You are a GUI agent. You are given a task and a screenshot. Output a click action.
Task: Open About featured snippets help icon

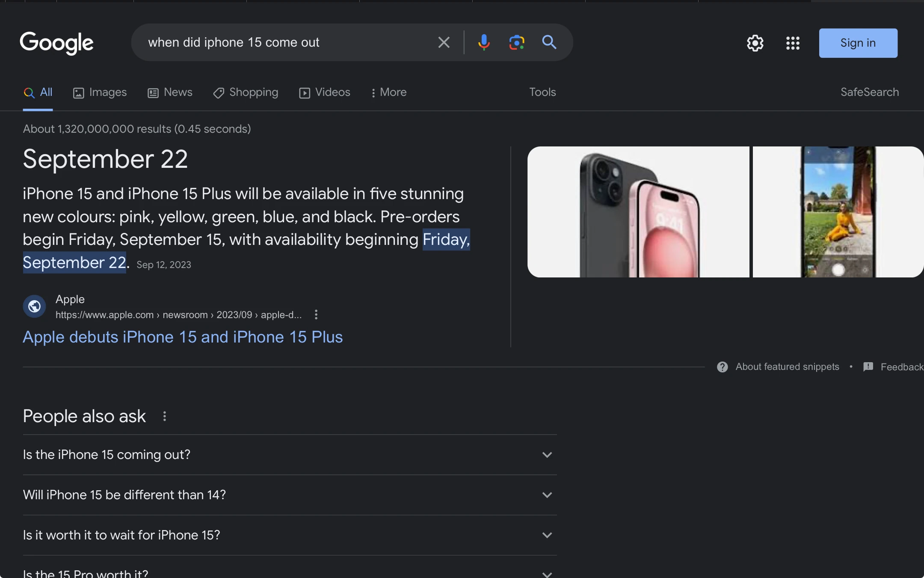pyautogui.click(x=723, y=367)
